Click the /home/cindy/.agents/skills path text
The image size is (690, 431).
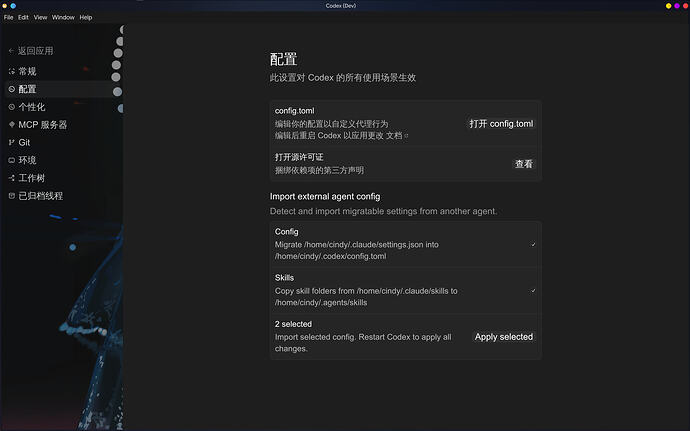coord(321,302)
